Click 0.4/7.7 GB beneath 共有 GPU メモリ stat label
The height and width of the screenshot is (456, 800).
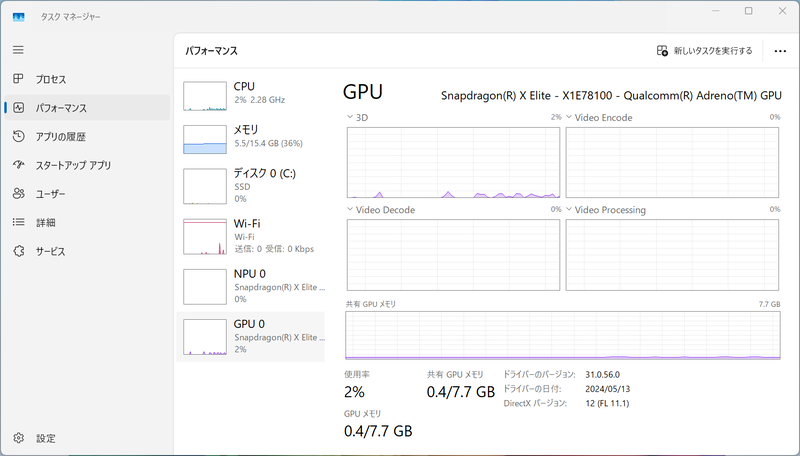point(461,392)
